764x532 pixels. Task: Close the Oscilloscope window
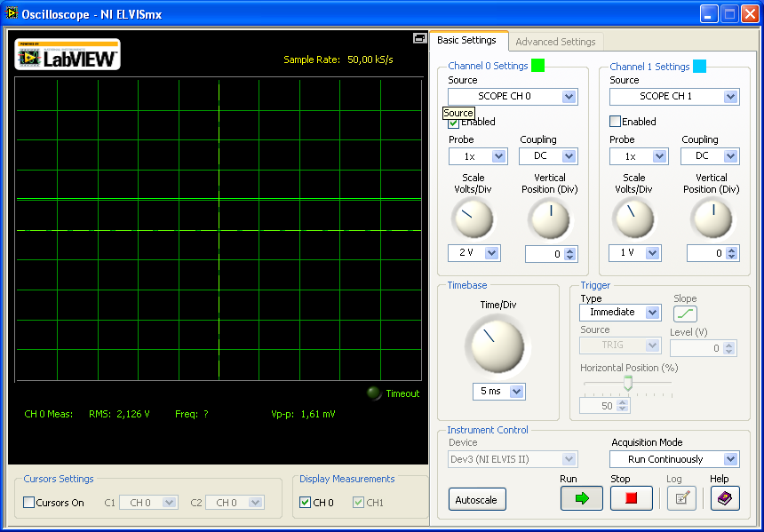[750, 13]
